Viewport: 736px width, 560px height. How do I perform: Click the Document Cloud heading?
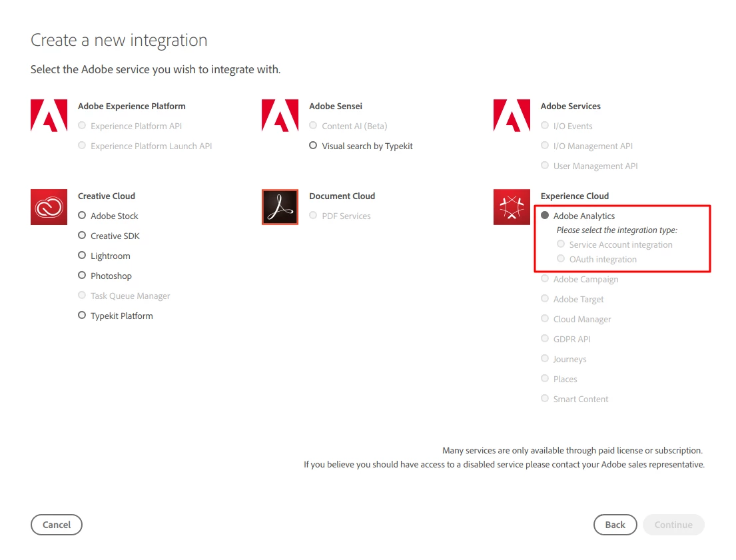coord(342,196)
